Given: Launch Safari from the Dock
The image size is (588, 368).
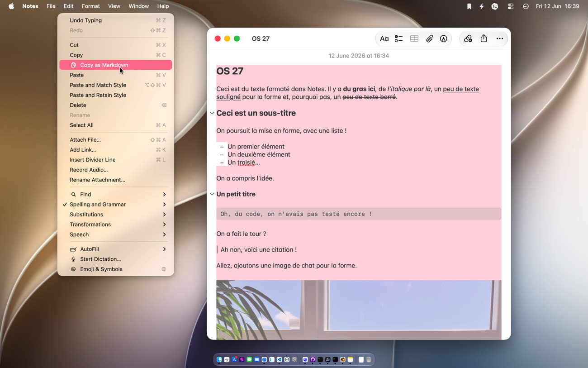Looking at the screenshot, I should 264,359.
